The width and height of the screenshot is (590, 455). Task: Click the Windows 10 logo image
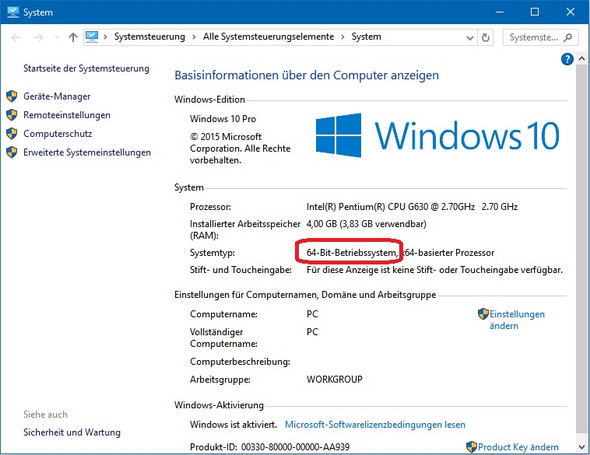tap(438, 135)
